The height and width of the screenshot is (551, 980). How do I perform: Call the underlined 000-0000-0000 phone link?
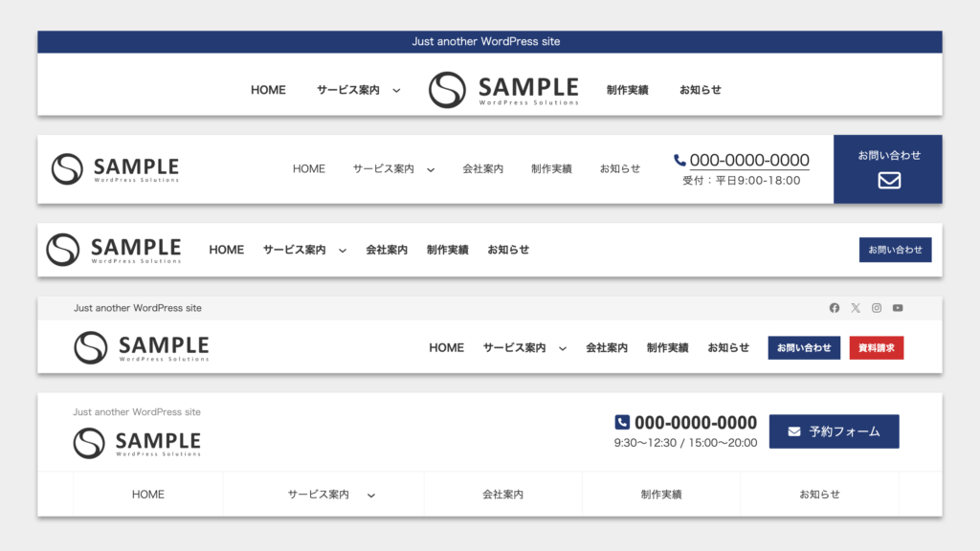[749, 160]
